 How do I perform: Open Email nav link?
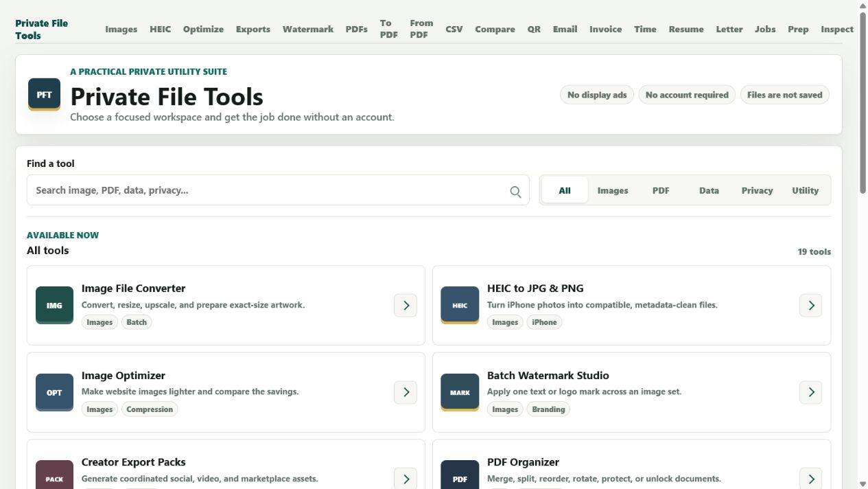point(565,29)
